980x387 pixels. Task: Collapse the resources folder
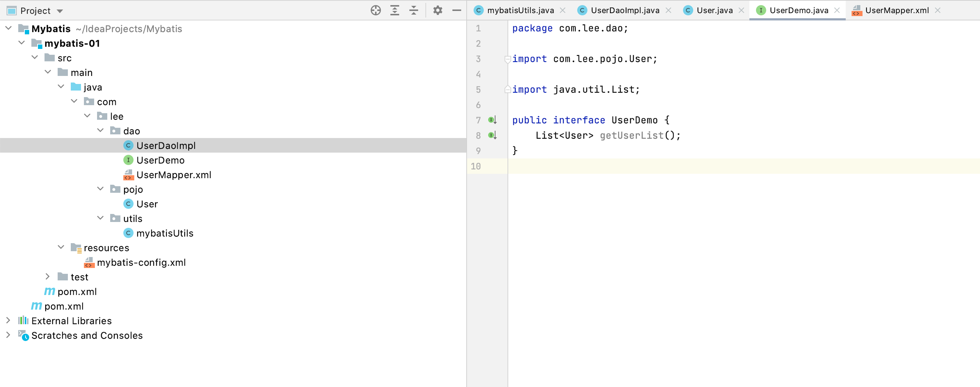pyautogui.click(x=61, y=247)
